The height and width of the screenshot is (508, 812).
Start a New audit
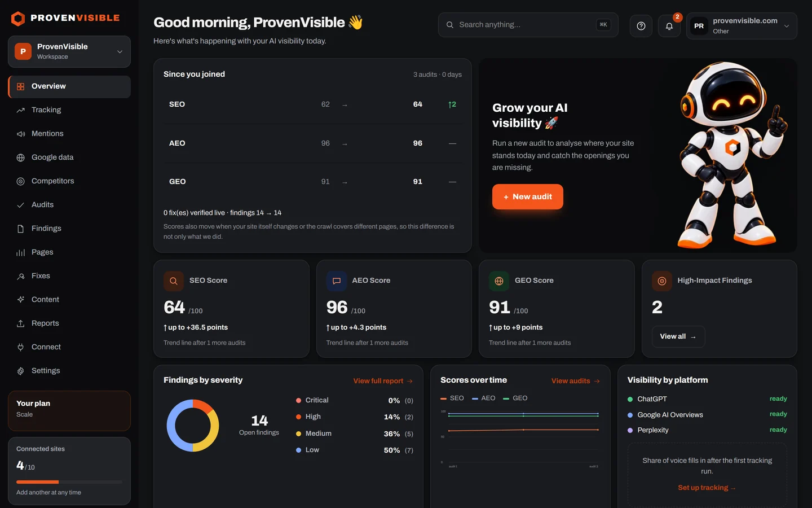(528, 196)
